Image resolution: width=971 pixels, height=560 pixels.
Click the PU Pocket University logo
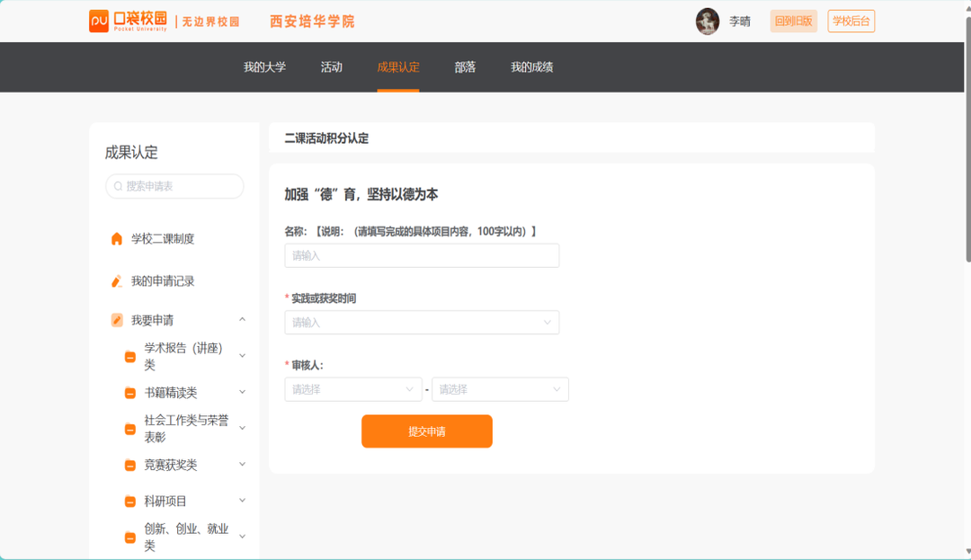pos(128,21)
